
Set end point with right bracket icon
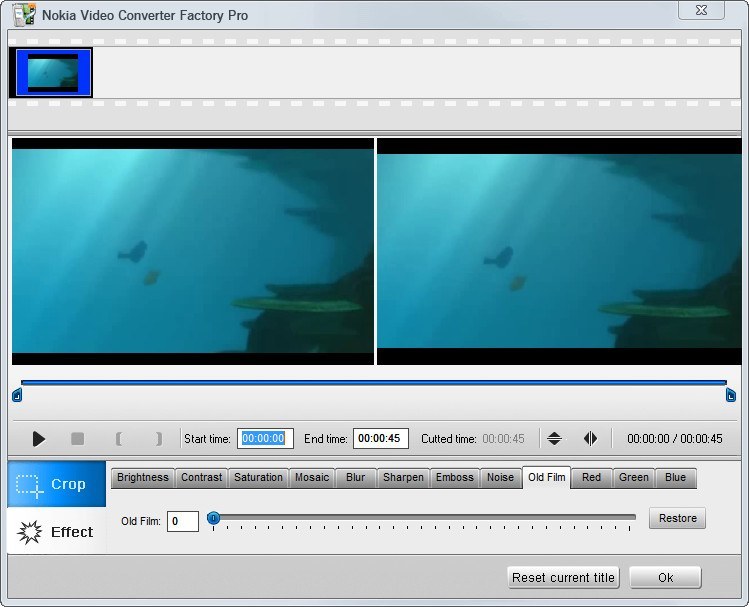click(159, 438)
